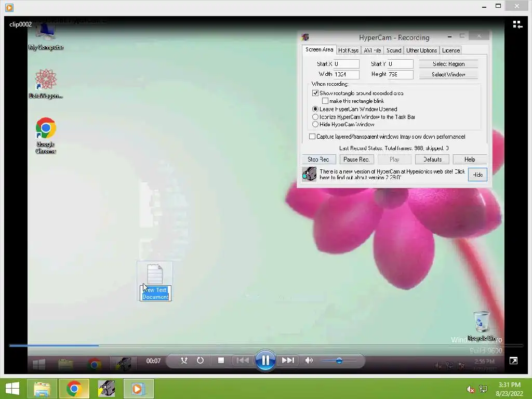Viewport: 532px width, 399px height.
Task: Click the Windows Media Player title icon
Action: pyautogui.click(x=9, y=7)
